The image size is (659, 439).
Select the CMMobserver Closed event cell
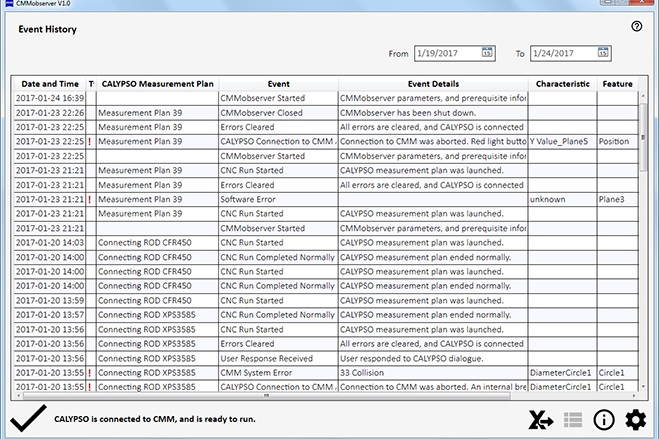pyautogui.click(x=278, y=113)
